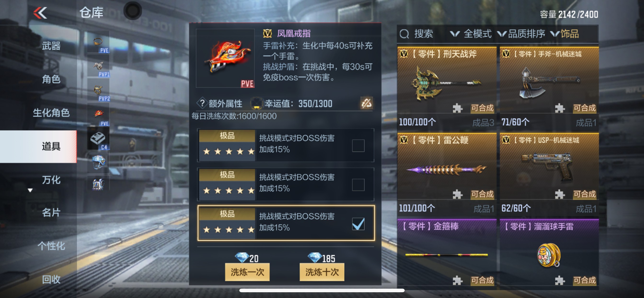Select the PVP2 ring item icon

[98, 90]
